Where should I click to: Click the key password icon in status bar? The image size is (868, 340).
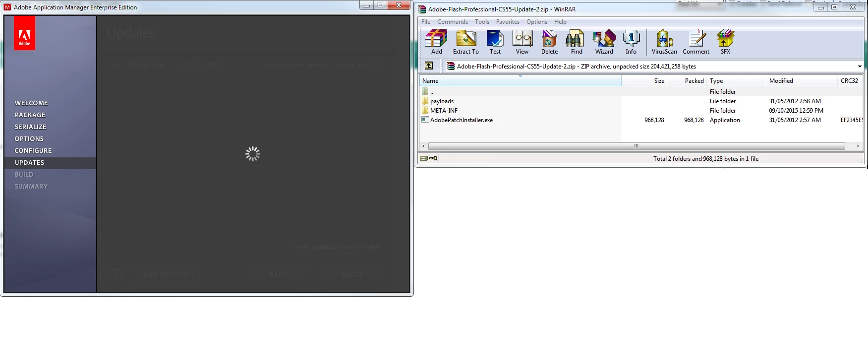pyautogui.click(x=433, y=158)
